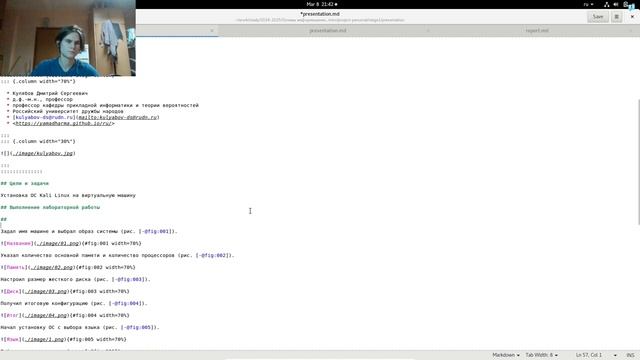Switch to the report.md tab

pyautogui.click(x=537, y=31)
